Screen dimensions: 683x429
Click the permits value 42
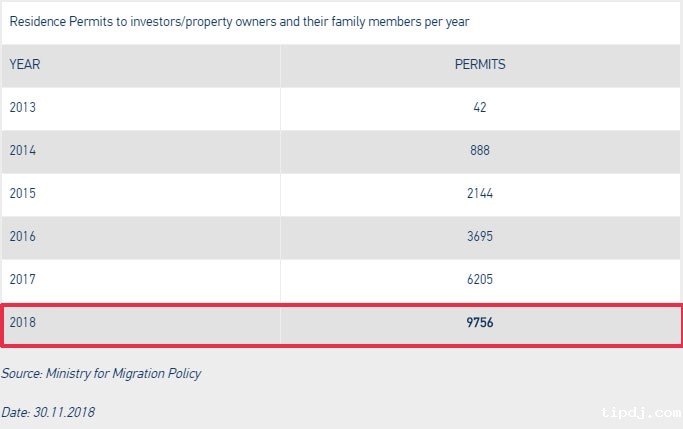click(x=480, y=107)
